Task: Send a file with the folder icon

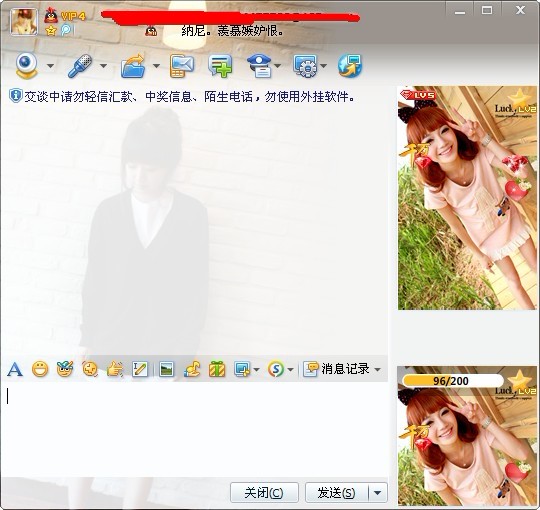Action: [133, 65]
